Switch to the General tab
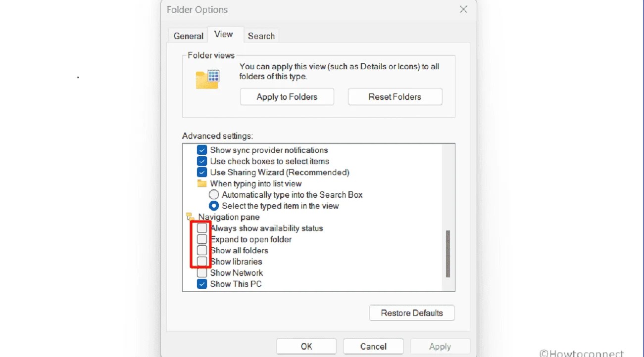 (x=188, y=35)
